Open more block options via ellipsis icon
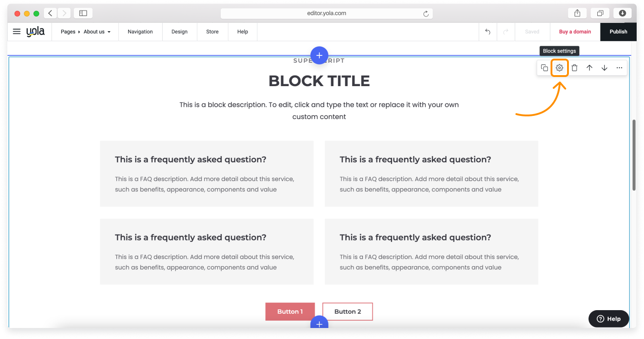The image size is (644, 339). tap(619, 67)
